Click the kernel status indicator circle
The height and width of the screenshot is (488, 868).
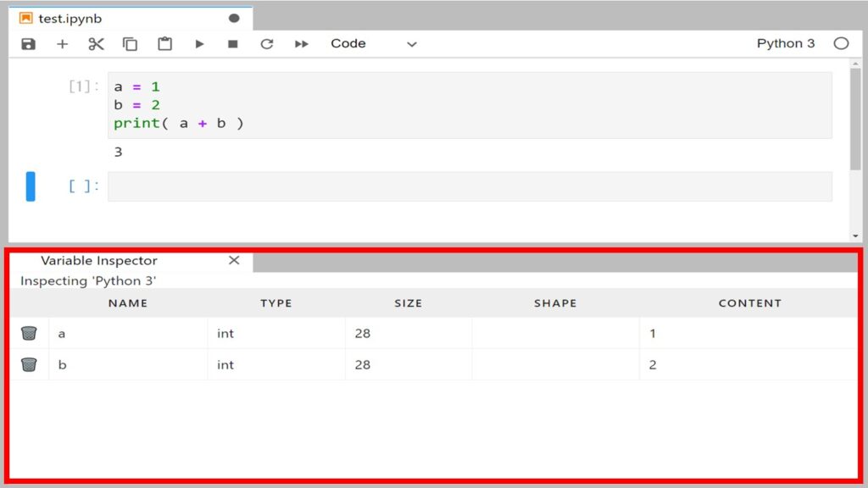click(x=841, y=42)
